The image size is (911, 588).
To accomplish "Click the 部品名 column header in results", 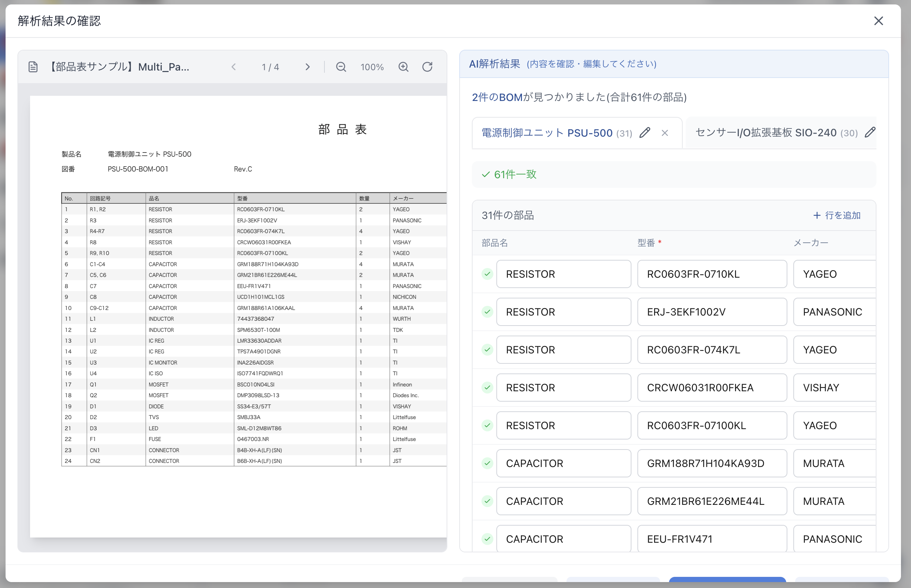I will [x=494, y=243].
